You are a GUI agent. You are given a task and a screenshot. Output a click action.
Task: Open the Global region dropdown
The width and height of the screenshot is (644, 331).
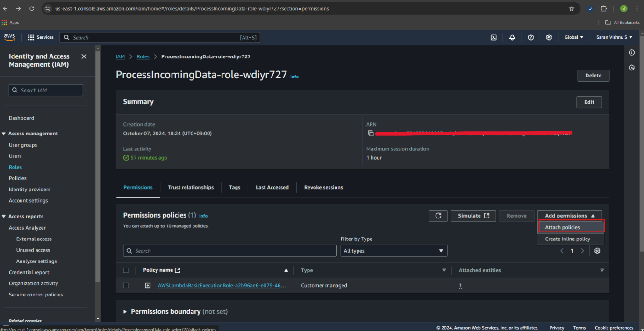(x=574, y=37)
